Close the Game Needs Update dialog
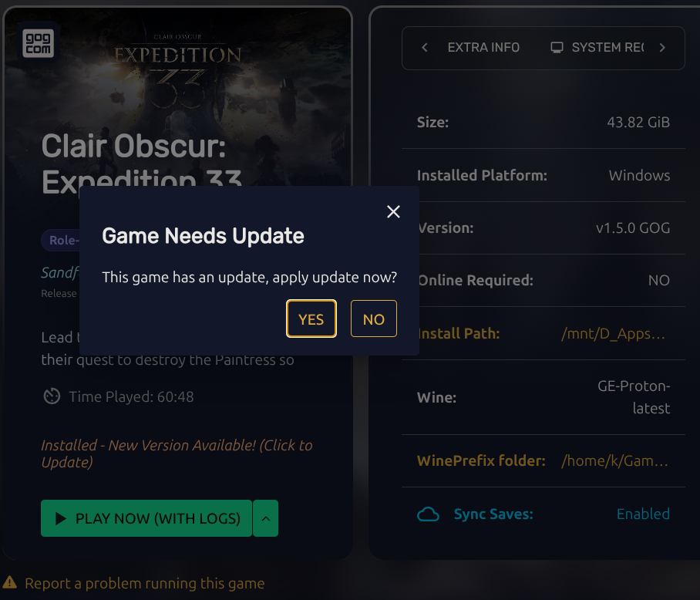The image size is (700, 600). tap(393, 211)
